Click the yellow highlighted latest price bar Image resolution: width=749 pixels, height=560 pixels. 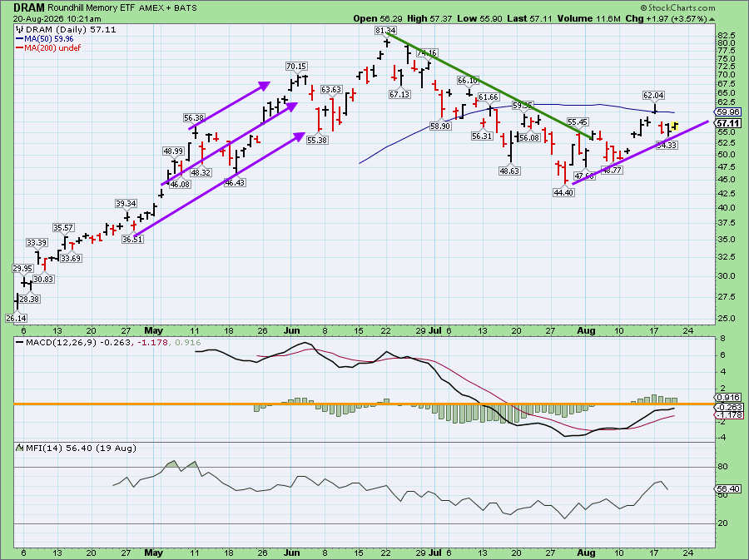point(674,126)
